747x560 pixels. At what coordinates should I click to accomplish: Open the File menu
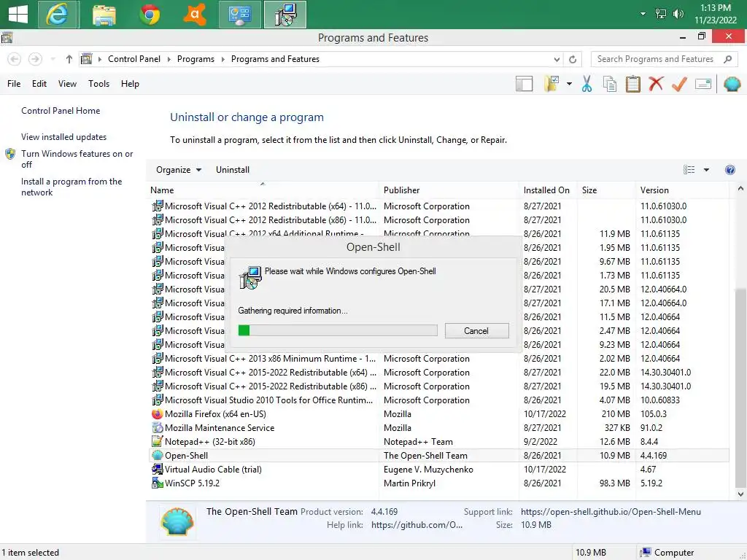coord(14,84)
